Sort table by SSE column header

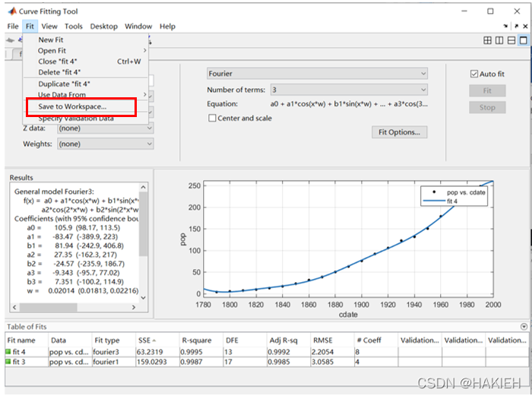(x=157, y=341)
